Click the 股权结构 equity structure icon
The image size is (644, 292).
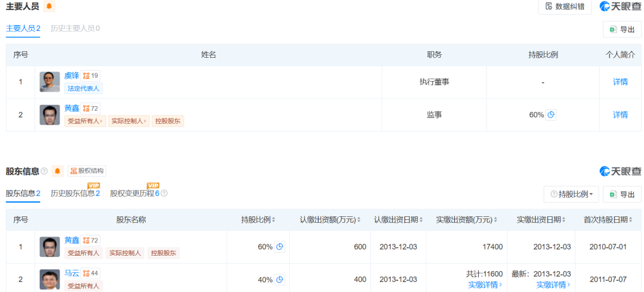[x=86, y=171]
